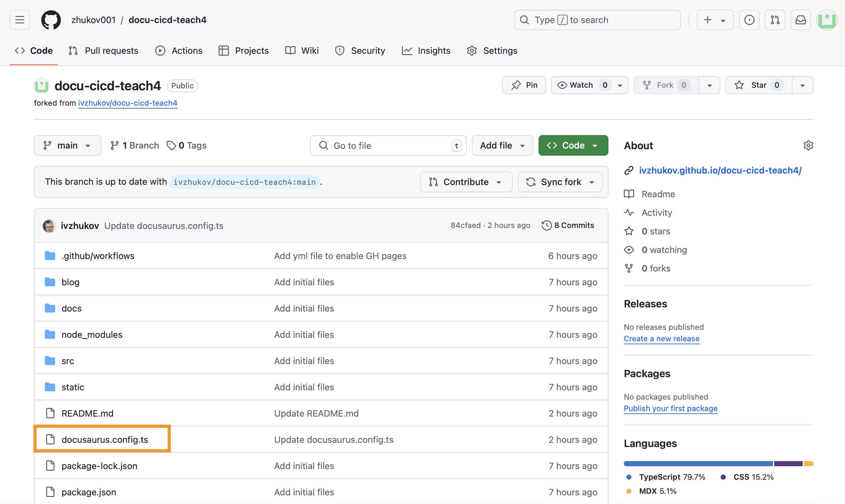Click the TypeScript segment of the language bar
Viewport: 845px width, 504px height.
(698, 464)
